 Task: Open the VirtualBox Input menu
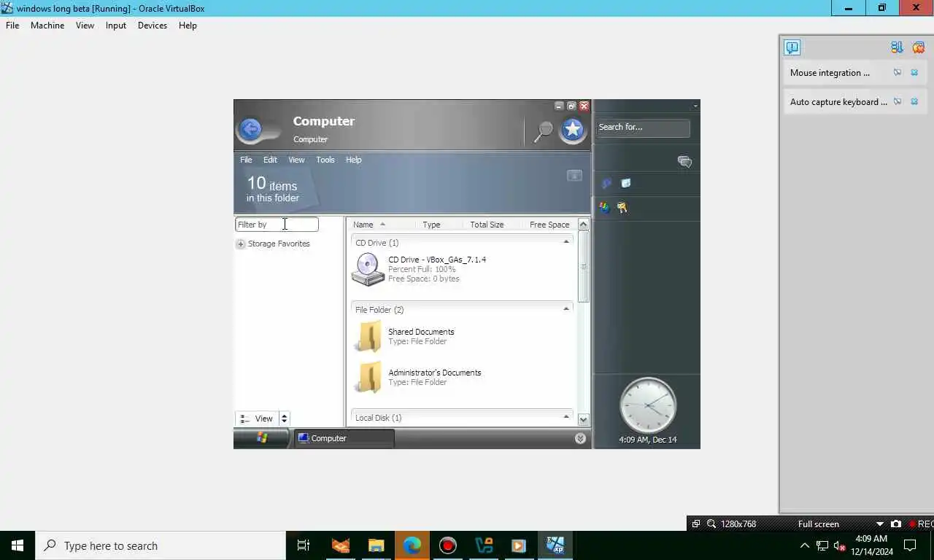pyautogui.click(x=116, y=25)
